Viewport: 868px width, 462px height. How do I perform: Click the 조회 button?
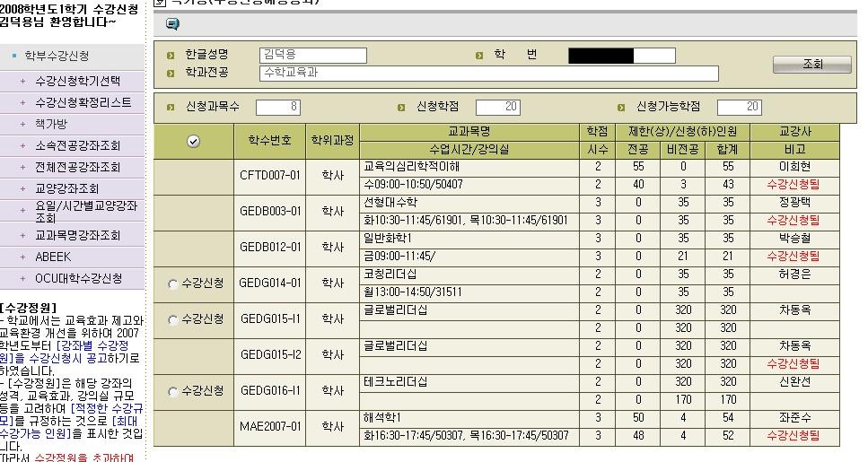pyautogui.click(x=812, y=65)
